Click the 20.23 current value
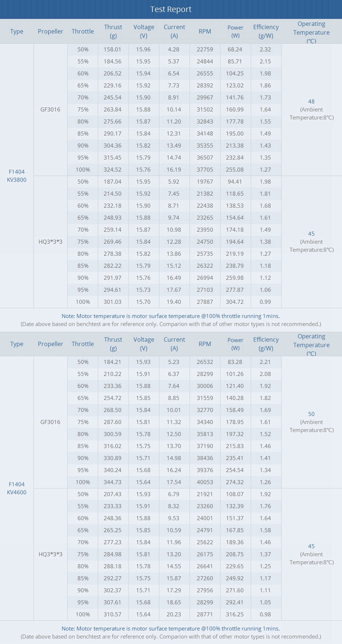Screen dimensions: 342x644 [x=174, y=614]
